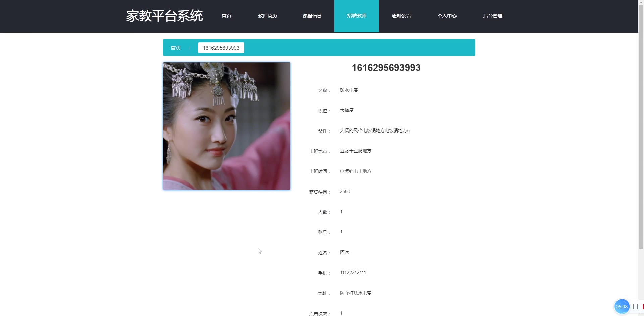Select the highlighted 招聘教师 tab
Viewport: 644px width, 316px height.
[x=357, y=16]
